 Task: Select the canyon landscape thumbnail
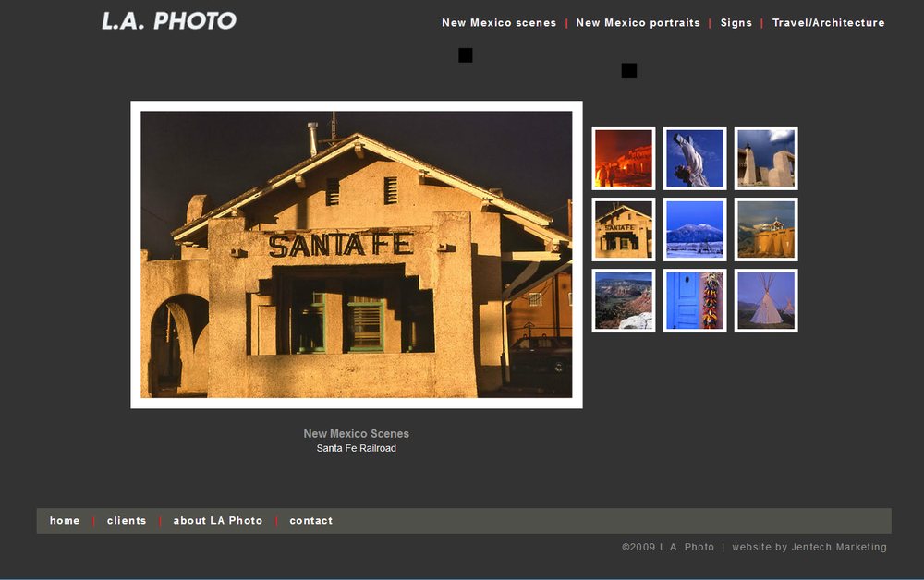624,301
